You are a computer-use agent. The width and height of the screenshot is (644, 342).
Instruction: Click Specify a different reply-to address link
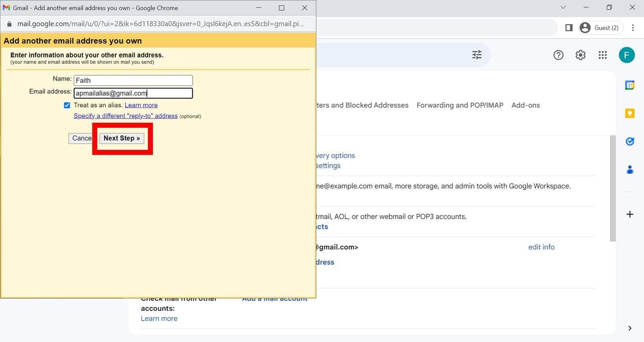tap(125, 116)
